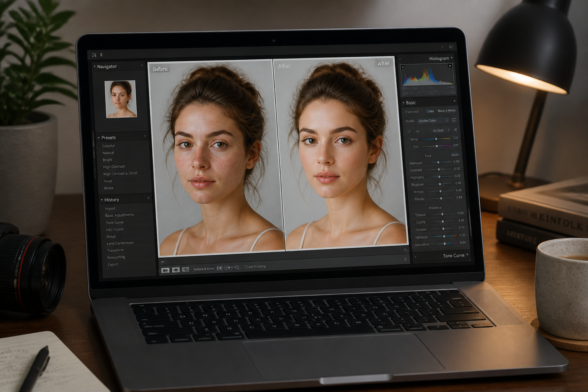
Task: Select the Color treatment option
Action: coord(430,111)
